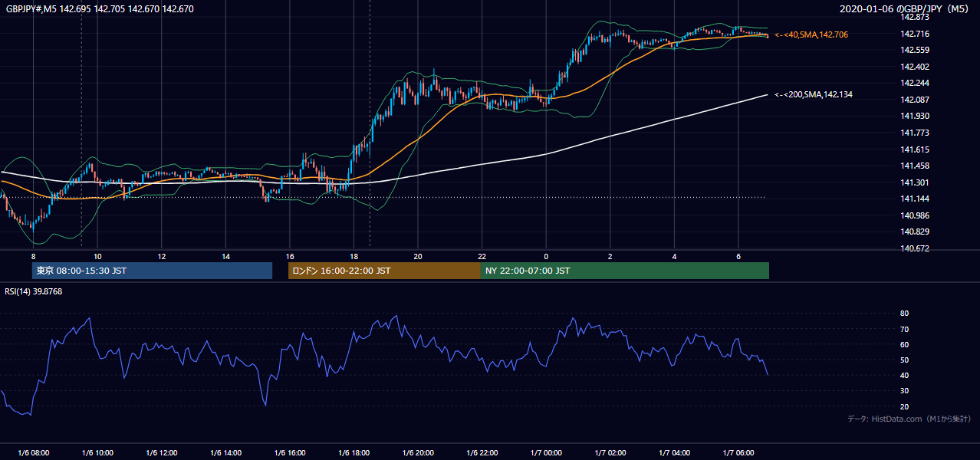Click the date label 1/6 10:00
Screen dimensions: 980x460
(97, 452)
